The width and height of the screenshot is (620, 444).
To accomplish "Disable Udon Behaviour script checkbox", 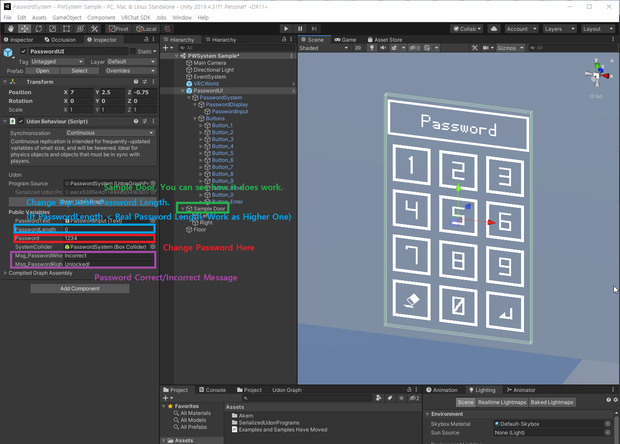I will (21, 121).
